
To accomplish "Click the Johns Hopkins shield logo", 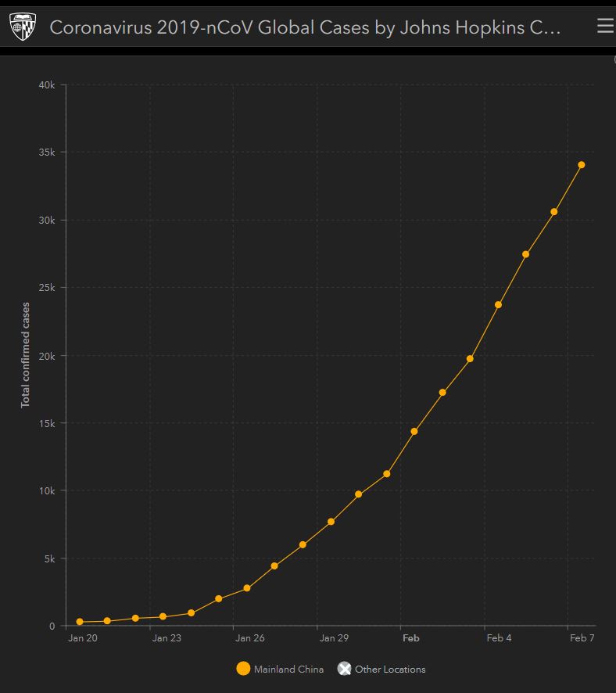I will click(23, 27).
